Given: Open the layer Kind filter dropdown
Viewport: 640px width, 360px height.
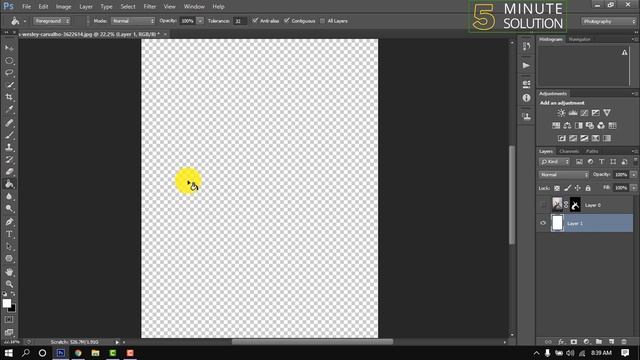Looking at the screenshot, I should click(x=554, y=162).
